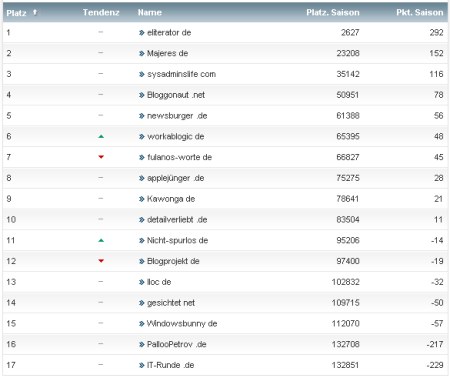Click chevron icon before newsburger .de
The width and height of the screenshot is (450, 378).
[142, 116]
